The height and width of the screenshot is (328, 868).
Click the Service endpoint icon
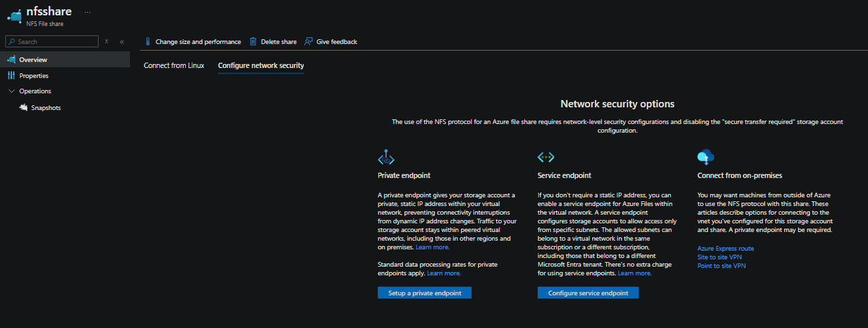[546, 157]
